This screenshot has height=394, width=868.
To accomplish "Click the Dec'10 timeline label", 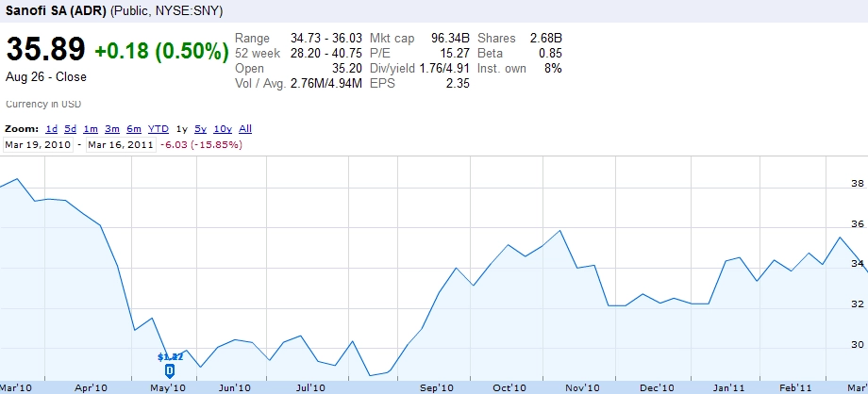I will (658, 387).
